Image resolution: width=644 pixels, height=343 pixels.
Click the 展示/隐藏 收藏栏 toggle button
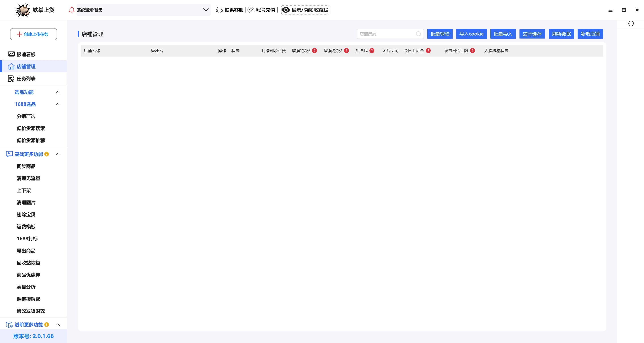pyautogui.click(x=305, y=10)
